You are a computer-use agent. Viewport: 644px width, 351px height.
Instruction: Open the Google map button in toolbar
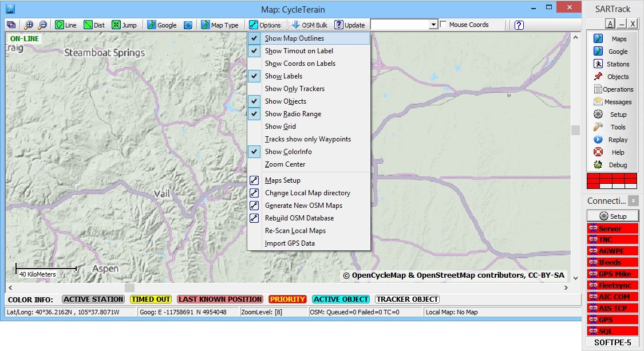pos(162,25)
